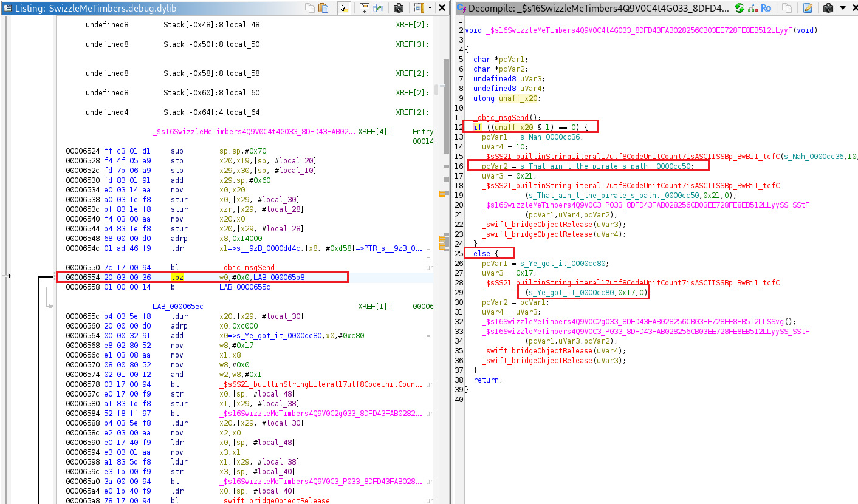Take a Listing snapshot with camera icon
This screenshot has height=504, width=858.
pyautogui.click(x=399, y=8)
